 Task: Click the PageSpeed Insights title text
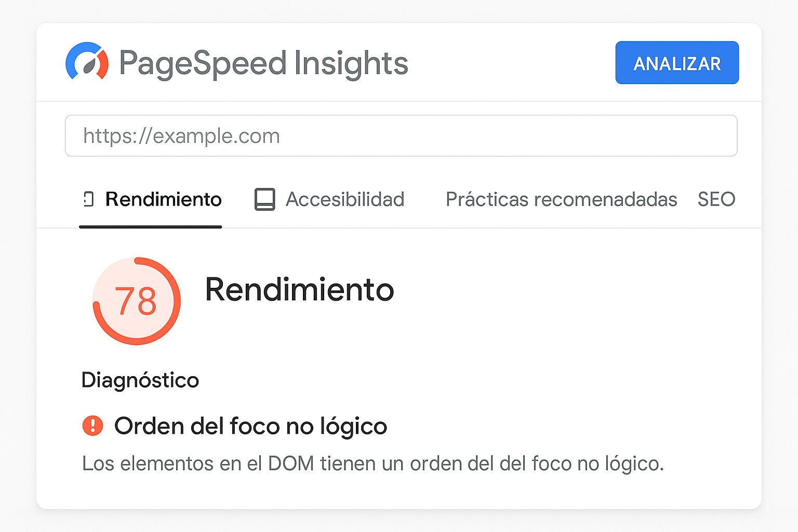pyautogui.click(x=263, y=62)
